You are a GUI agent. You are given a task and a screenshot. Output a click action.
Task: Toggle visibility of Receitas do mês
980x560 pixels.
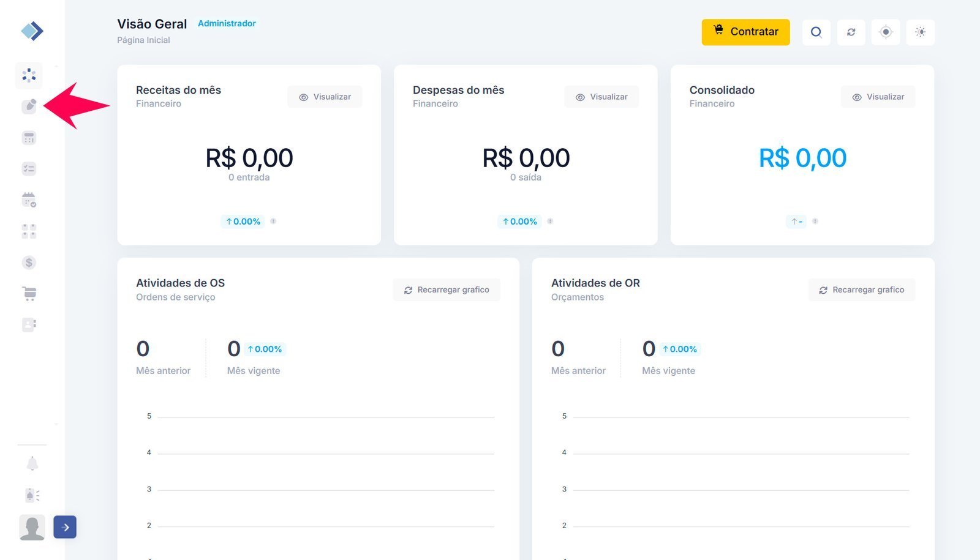(x=325, y=97)
